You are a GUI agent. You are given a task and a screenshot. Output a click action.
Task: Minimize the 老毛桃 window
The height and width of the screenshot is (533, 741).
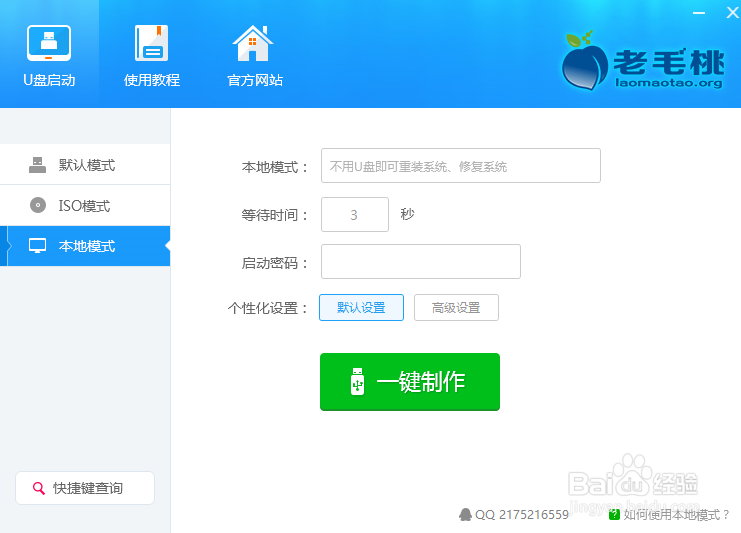pos(699,13)
